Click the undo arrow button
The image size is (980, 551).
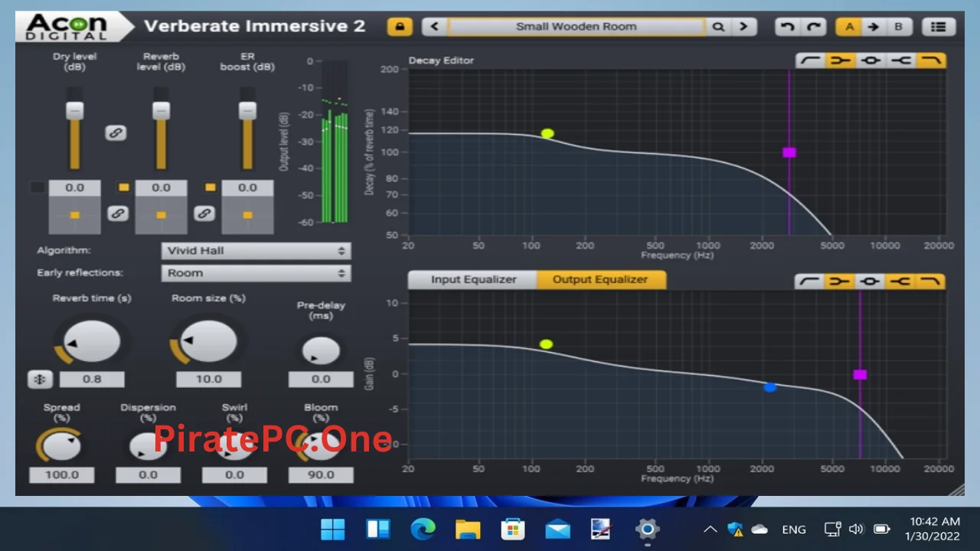pyautogui.click(x=786, y=27)
